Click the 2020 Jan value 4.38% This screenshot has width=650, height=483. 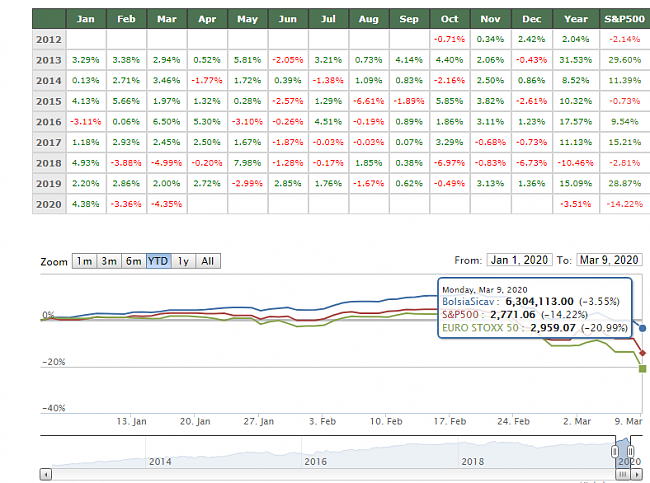click(86, 204)
